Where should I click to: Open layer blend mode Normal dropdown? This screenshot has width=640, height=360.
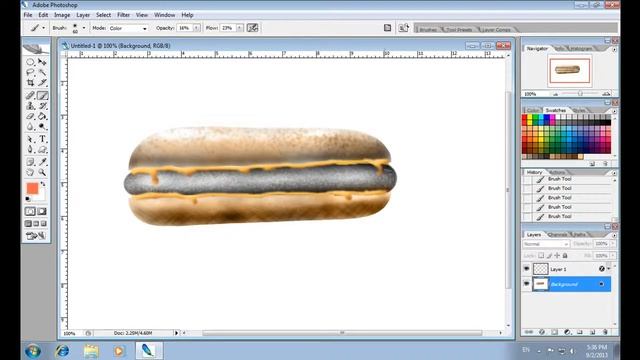546,244
